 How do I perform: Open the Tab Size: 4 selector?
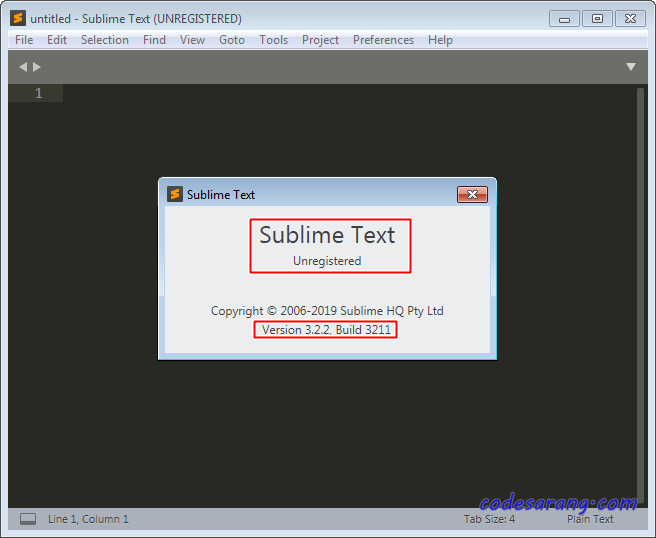[x=489, y=519]
